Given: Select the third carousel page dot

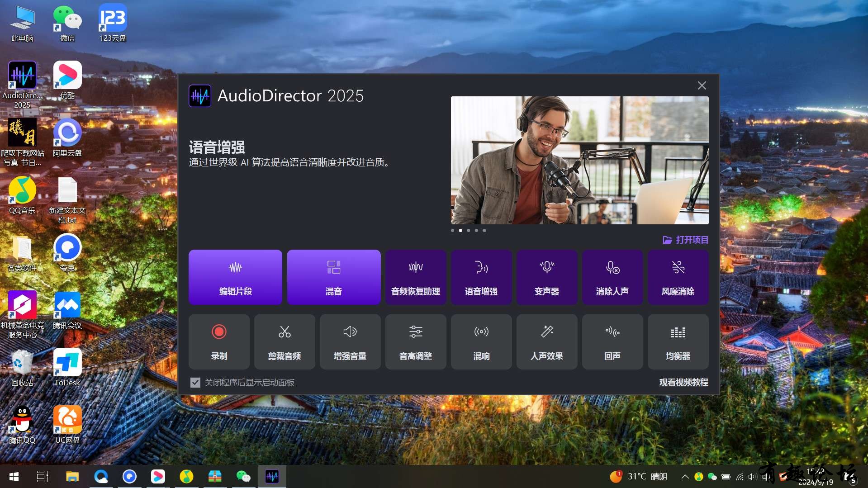Looking at the screenshot, I should click(x=469, y=231).
